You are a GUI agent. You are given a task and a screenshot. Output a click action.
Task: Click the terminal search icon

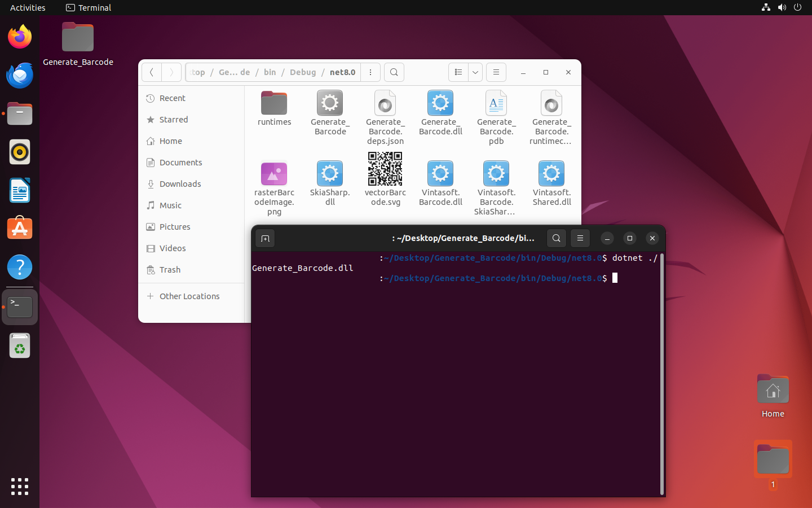coord(557,238)
